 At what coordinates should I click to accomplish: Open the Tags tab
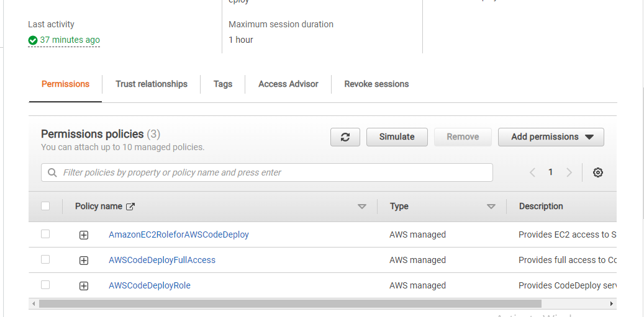pos(223,84)
